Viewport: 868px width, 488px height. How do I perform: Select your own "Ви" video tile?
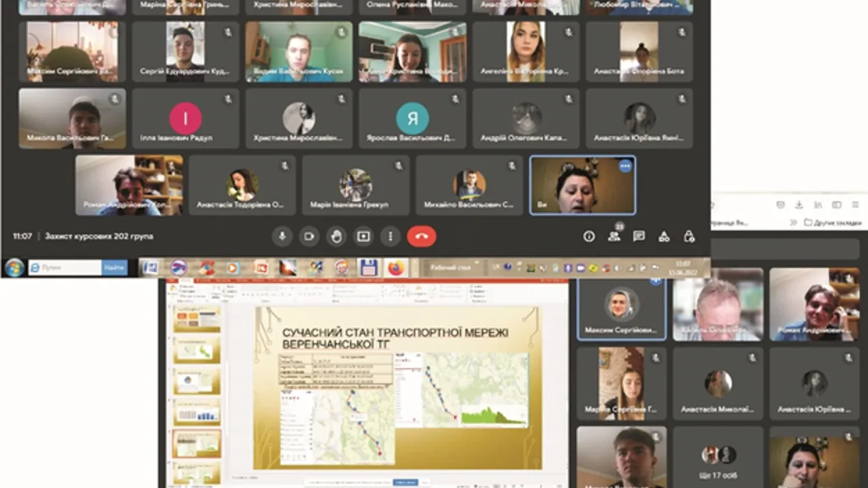(582, 185)
